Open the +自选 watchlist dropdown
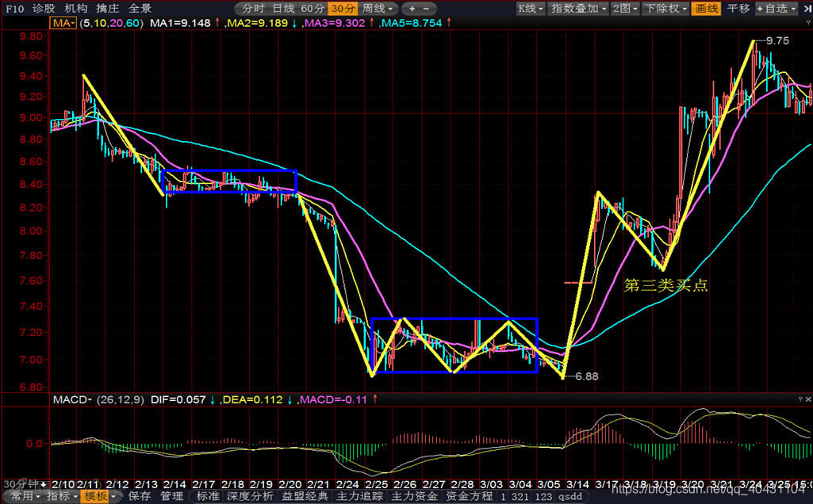The image size is (813, 504). coord(777,9)
